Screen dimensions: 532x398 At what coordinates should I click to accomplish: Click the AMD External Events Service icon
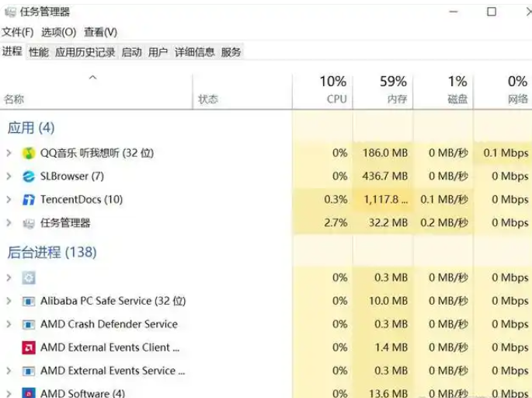click(29, 371)
